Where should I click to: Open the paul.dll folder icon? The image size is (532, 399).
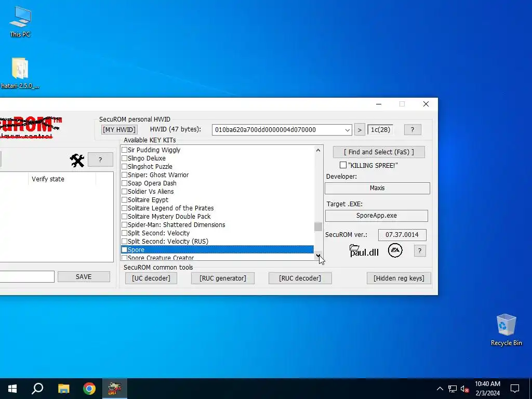click(x=364, y=250)
